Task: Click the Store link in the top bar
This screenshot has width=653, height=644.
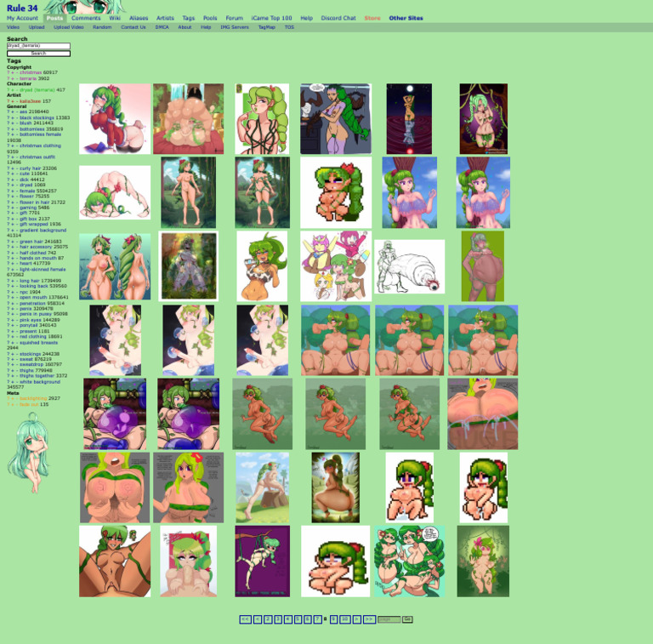Action: click(x=372, y=18)
